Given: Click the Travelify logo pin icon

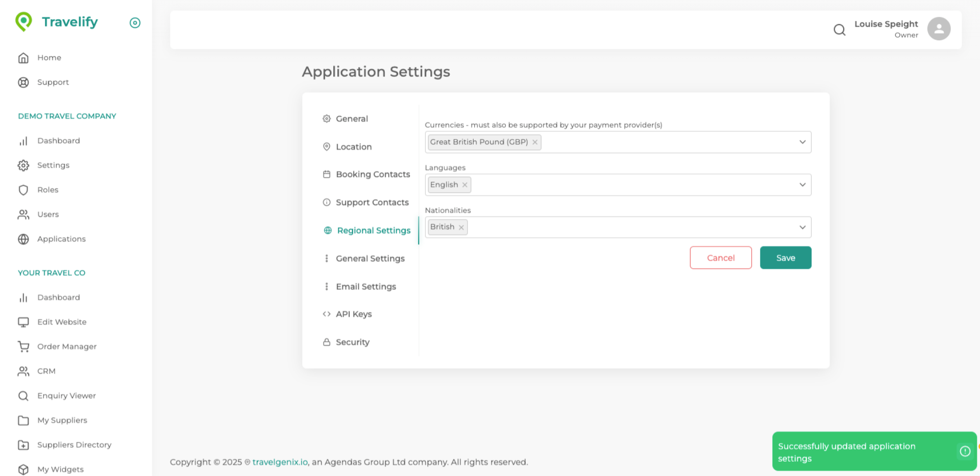Looking at the screenshot, I should coord(23,21).
